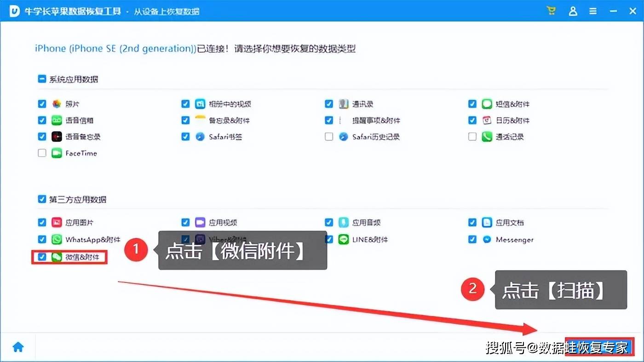Image resolution: width=644 pixels, height=362 pixels.
Task: Uncheck the Photos checkbox
Action: [42, 104]
